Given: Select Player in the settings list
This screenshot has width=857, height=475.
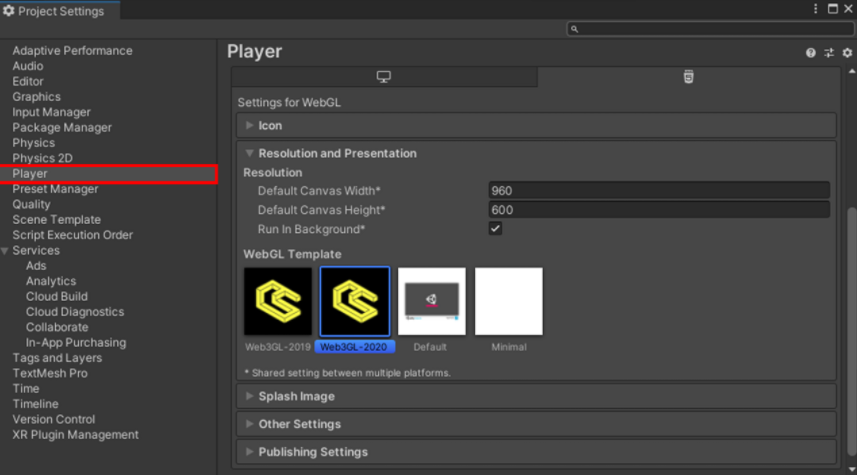Looking at the screenshot, I should 109,174.
